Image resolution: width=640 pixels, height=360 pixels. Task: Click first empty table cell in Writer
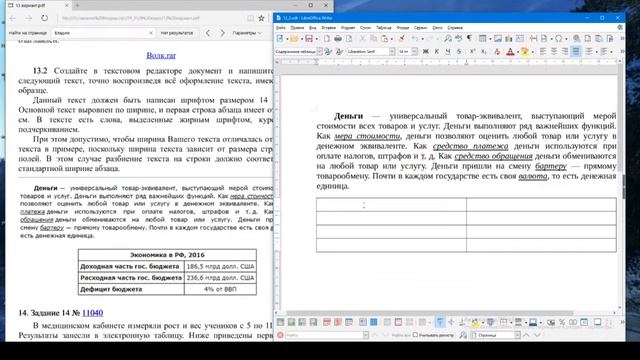[391, 204]
